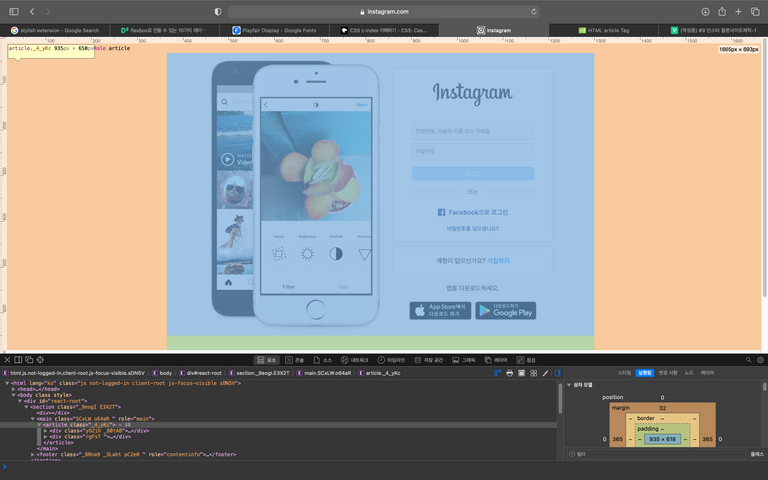
Task: Click the Instagram log in button
Action: tap(473, 173)
